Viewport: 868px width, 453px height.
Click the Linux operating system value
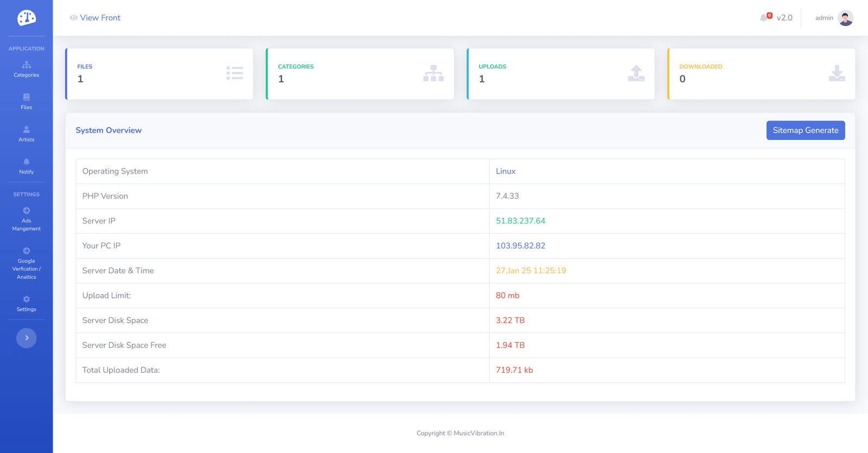click(x=506, y=171)
